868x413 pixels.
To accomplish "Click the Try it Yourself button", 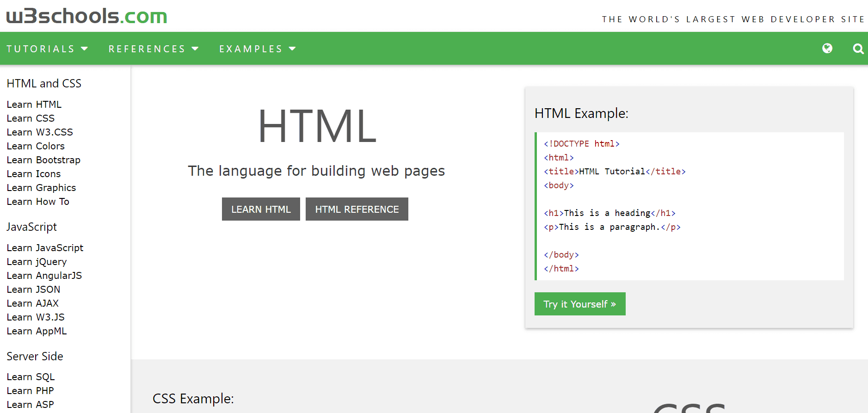I will click(580, 304).
